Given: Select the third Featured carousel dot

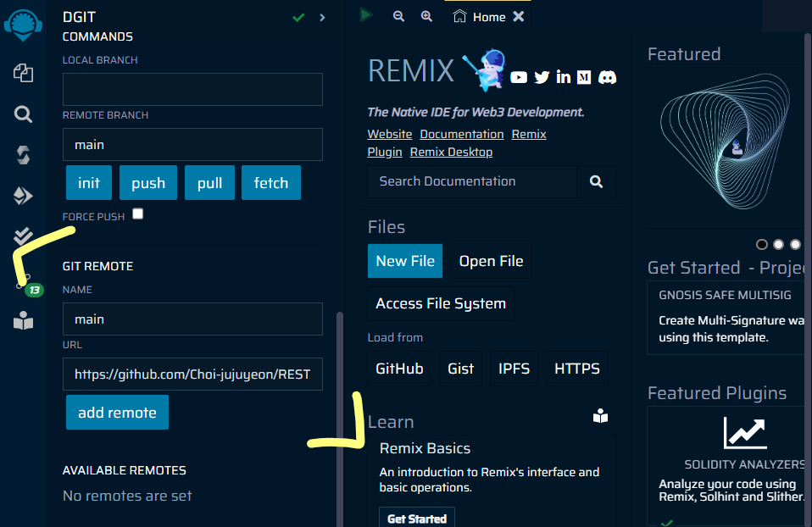Looking at the screenshot, I should point(795,244).
